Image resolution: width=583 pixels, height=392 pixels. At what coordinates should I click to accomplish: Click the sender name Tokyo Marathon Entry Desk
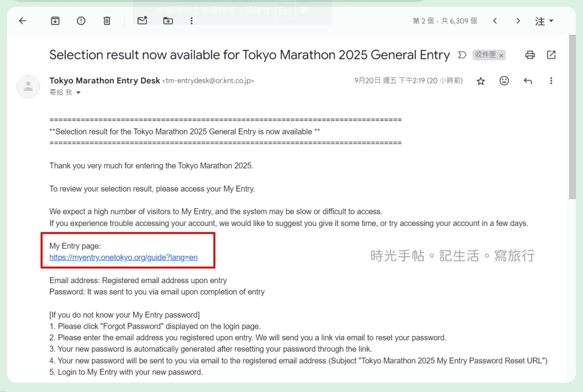[x=105, y=80]
